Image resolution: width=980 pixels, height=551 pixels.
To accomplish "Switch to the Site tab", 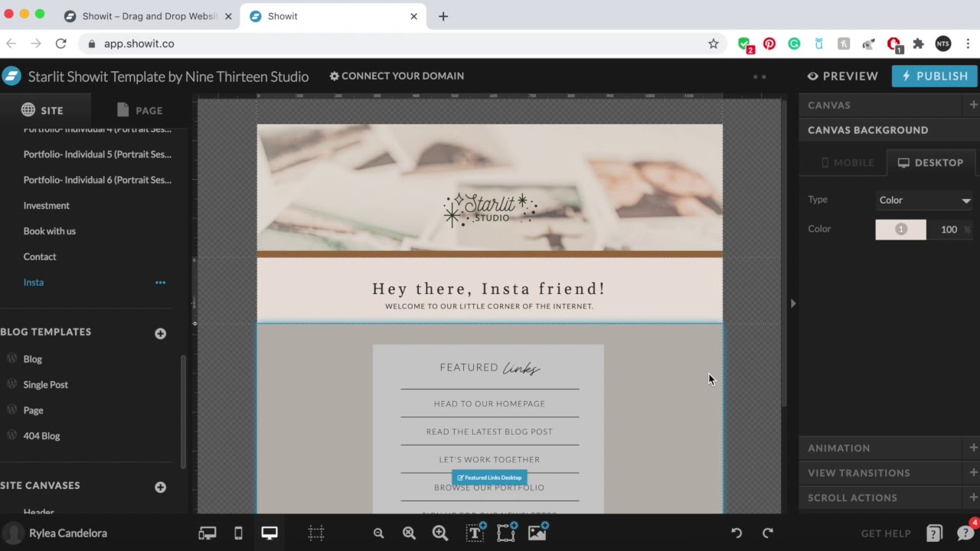I will coord(44,110).
